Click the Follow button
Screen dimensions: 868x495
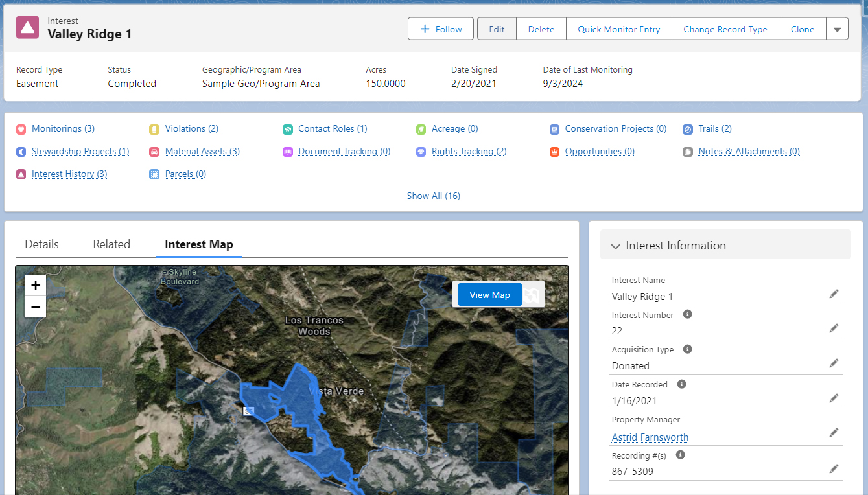tap(440, 29)
